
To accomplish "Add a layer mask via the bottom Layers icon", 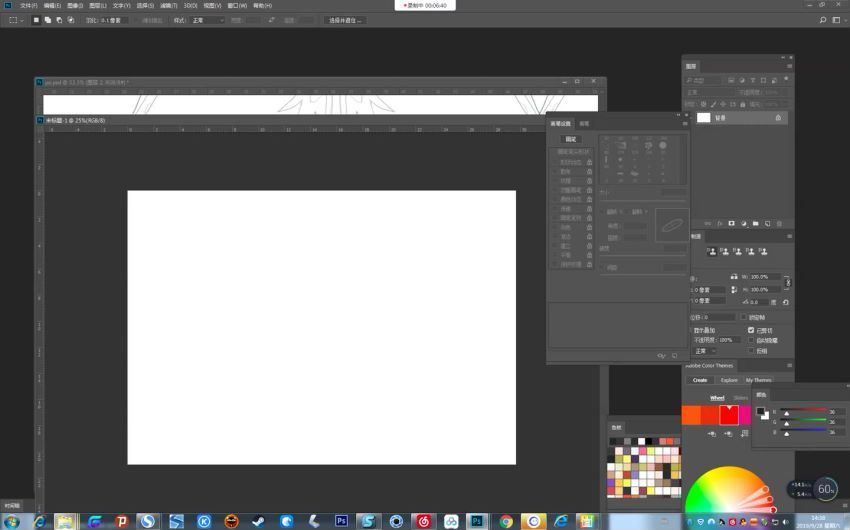I will [731, 223].
